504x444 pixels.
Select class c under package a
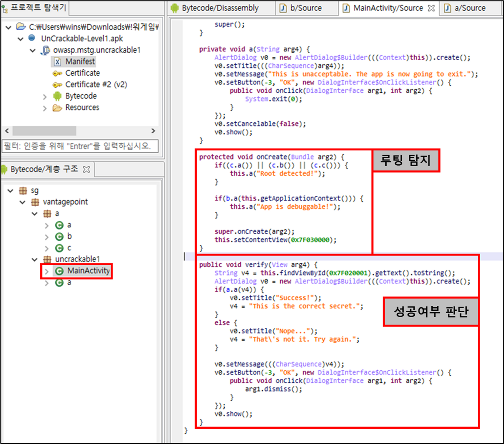(69, 248)
